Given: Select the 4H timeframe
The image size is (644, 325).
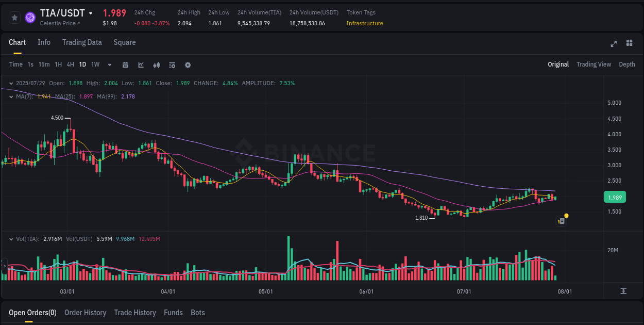Looking at the screenshot, I should 70,64.
